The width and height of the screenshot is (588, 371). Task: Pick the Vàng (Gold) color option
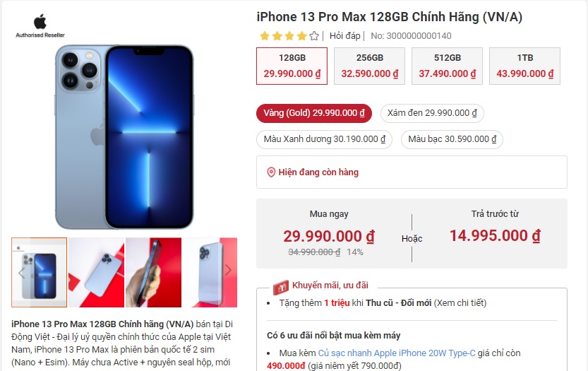pos(314,113)
